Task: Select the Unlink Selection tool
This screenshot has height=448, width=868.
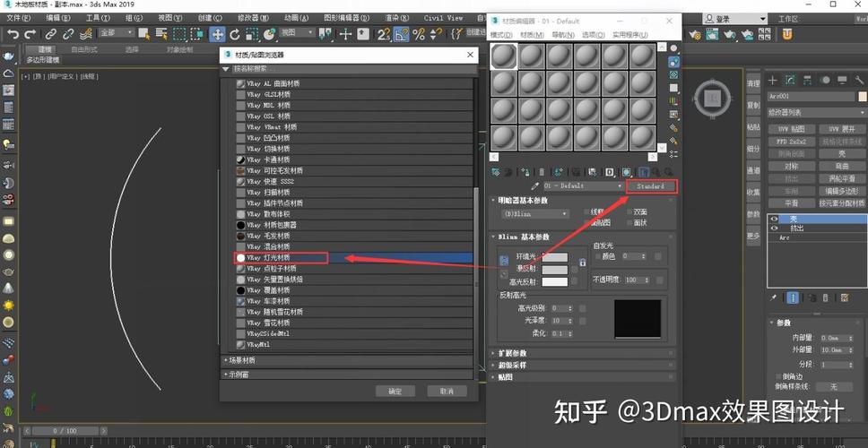Action: pyautogui.click(x=68, y=34)
